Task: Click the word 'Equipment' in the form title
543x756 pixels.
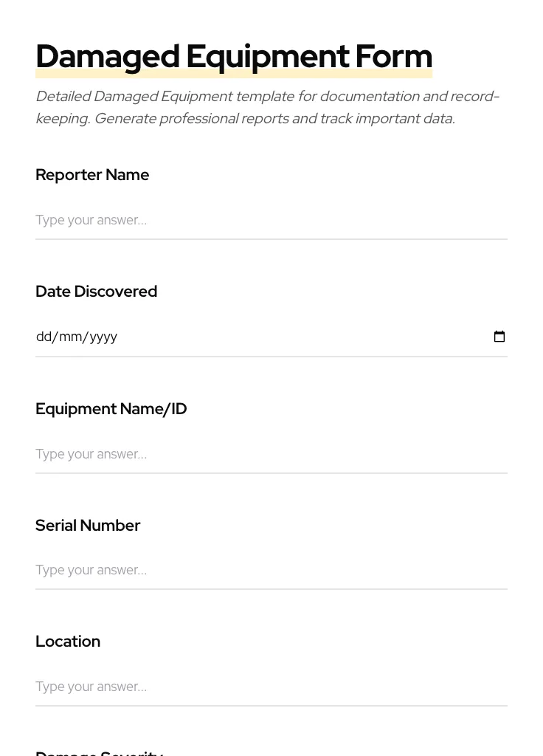Action: tap(267, 56)
